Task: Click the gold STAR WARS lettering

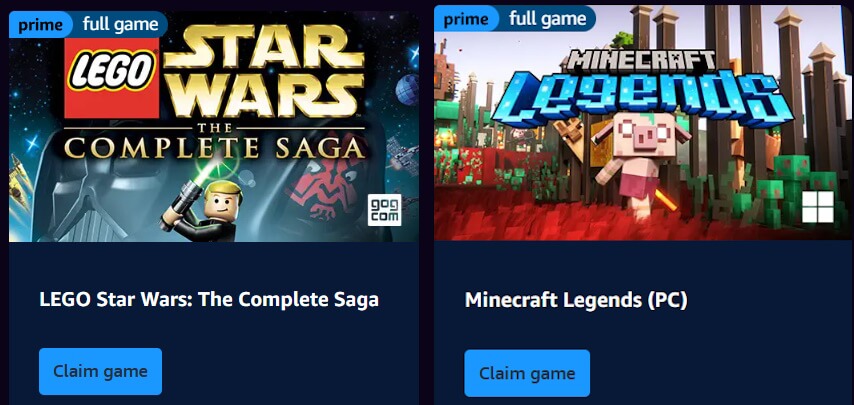Action: pos(264,72)
